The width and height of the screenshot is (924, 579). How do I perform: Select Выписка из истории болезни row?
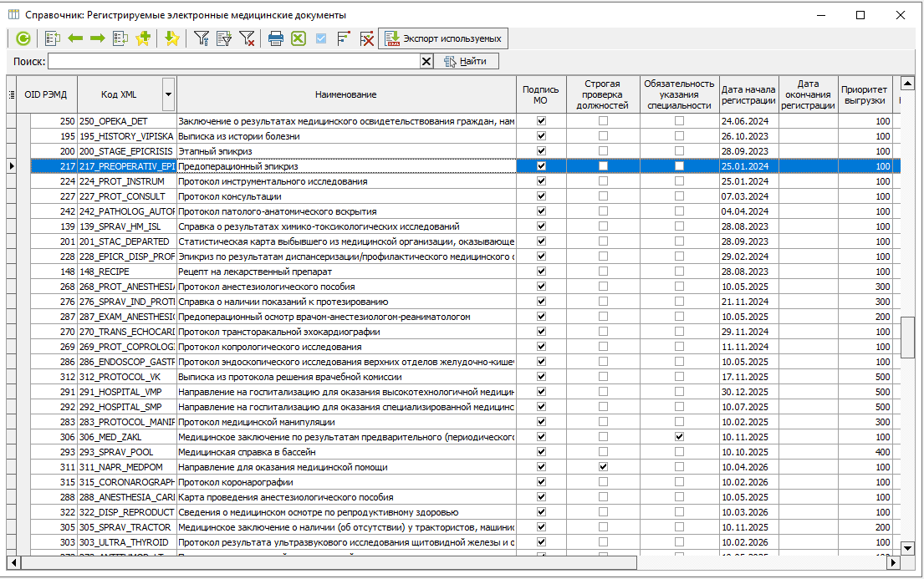pyautogui.click(x=346, y=136)
